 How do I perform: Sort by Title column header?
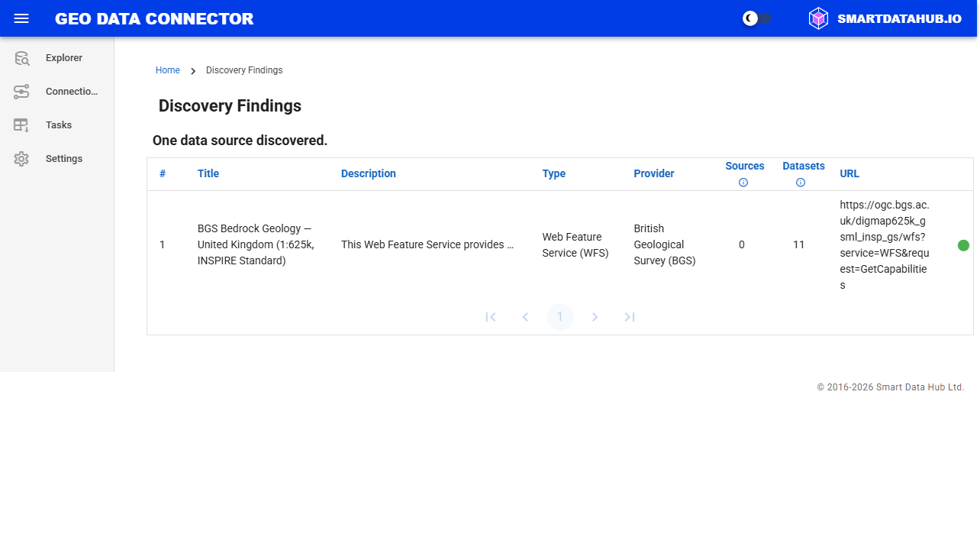[208, 173]
